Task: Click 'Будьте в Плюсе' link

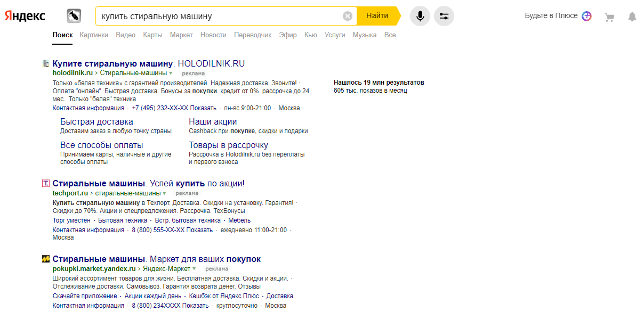Action: [551, 16]
